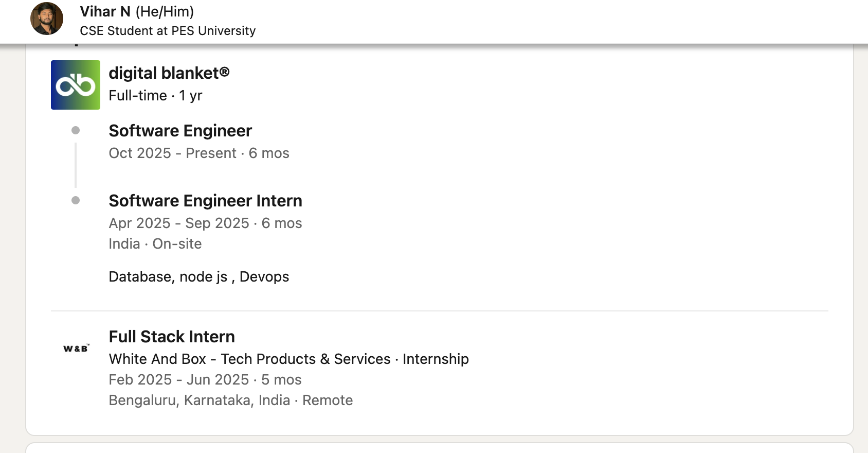Click the Full-time · 1 yr label
The height and width of the screenshot is (453, 868).
155,95
